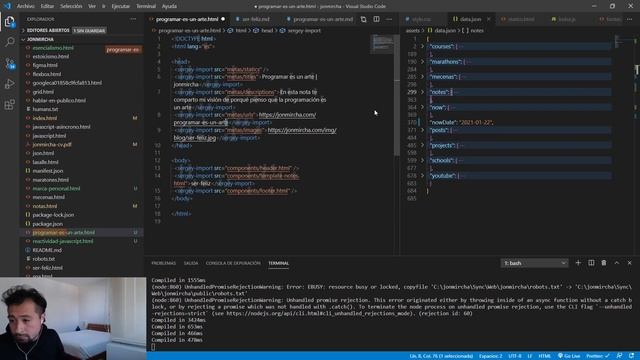This screenshot has width=640, height=360.
Task: Open the Ayuda menu
Action: (169, 6)
